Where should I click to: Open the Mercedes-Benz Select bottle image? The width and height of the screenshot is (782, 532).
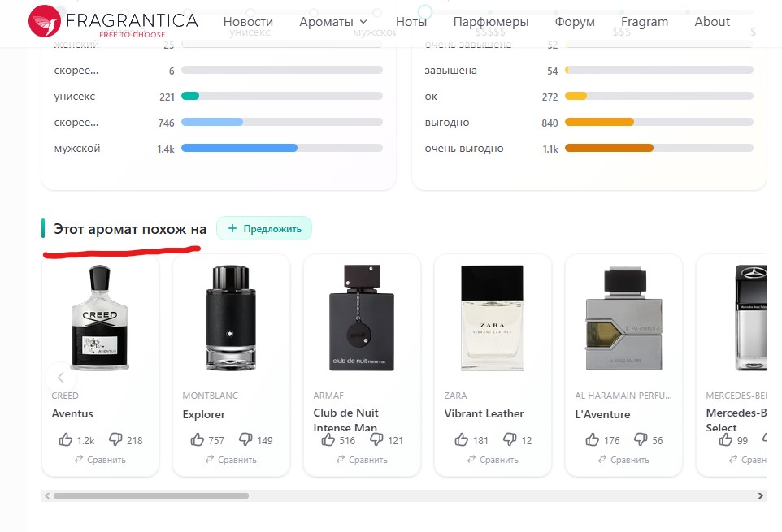click(x=750, y=318)
